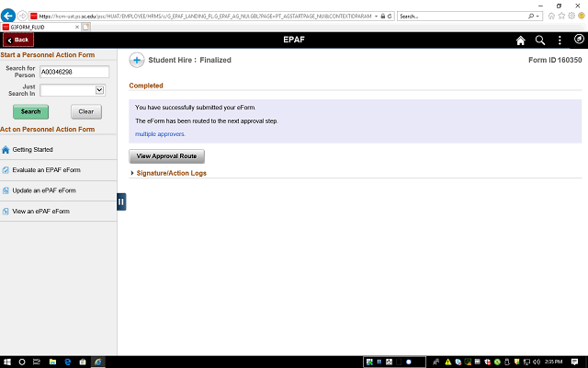The image size is (588, 368).
Task: Open the Just Search In dropdown
Action: click(x=73, y=90)
